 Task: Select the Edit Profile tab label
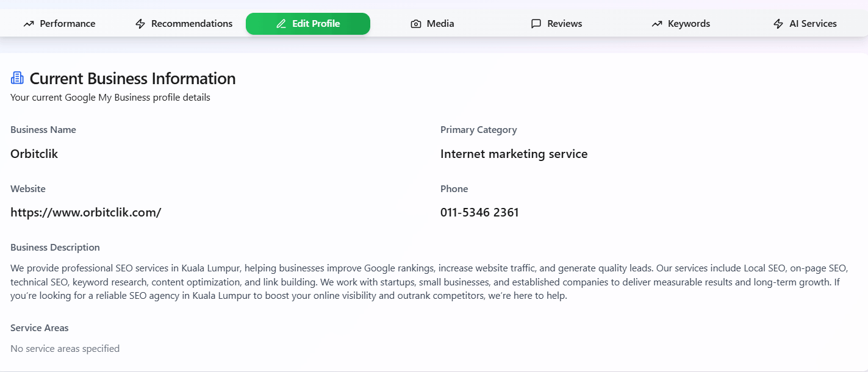[316, 24]
